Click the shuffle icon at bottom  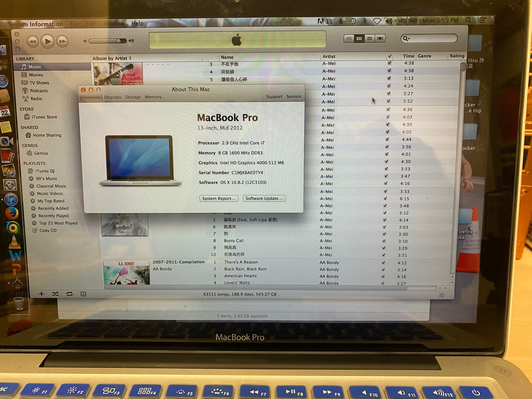coord(55,294)
